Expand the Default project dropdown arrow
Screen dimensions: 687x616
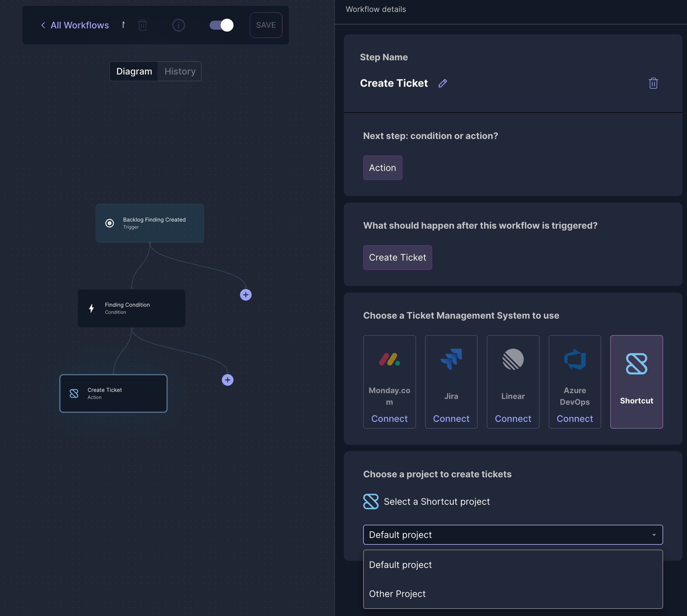pos(654,535)
